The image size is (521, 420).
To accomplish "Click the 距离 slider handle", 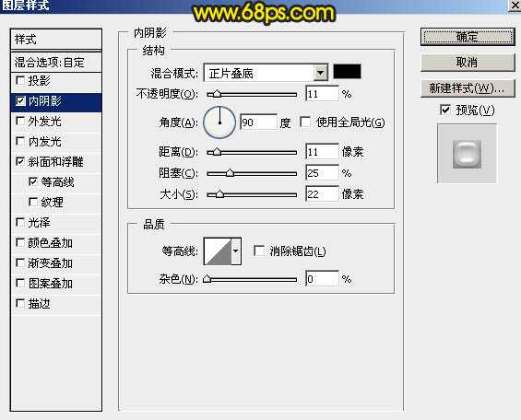I will coord(217,152).
